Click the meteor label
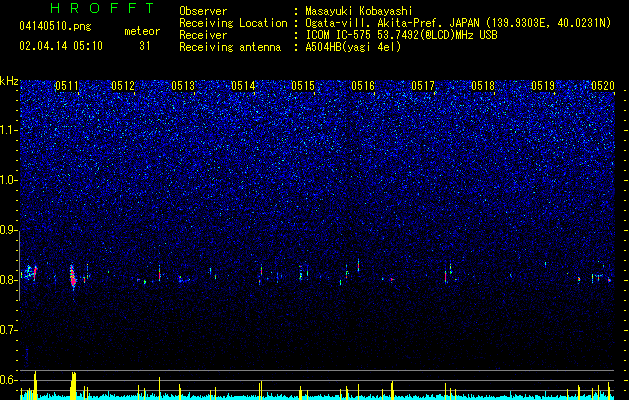 click(x=142, y=31)
